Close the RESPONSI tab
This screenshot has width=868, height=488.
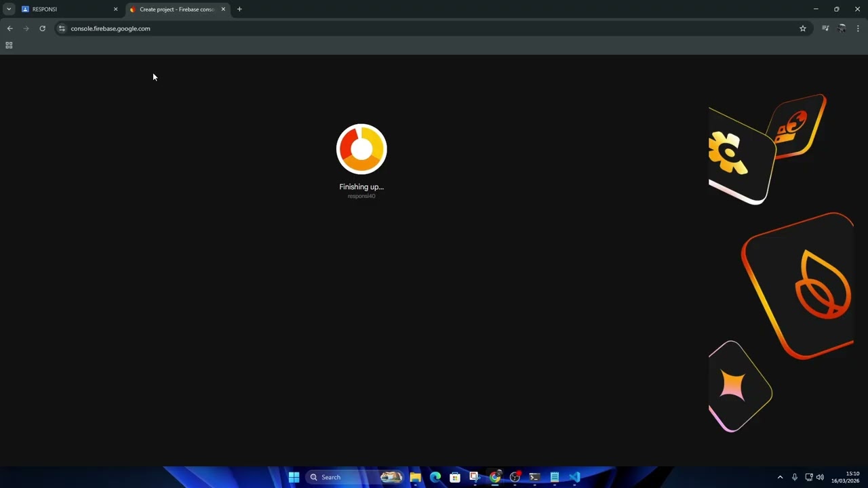[115, 9]
